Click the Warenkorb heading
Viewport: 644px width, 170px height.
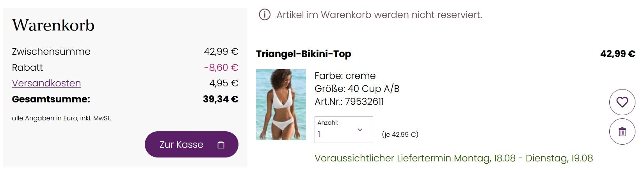tap(53, 25)
